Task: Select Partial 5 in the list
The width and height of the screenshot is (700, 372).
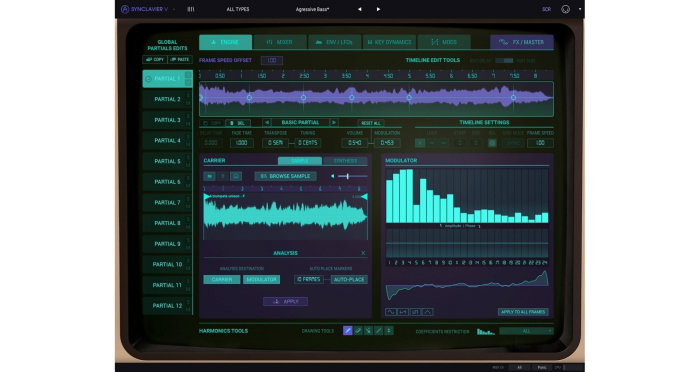Action: 167,161
